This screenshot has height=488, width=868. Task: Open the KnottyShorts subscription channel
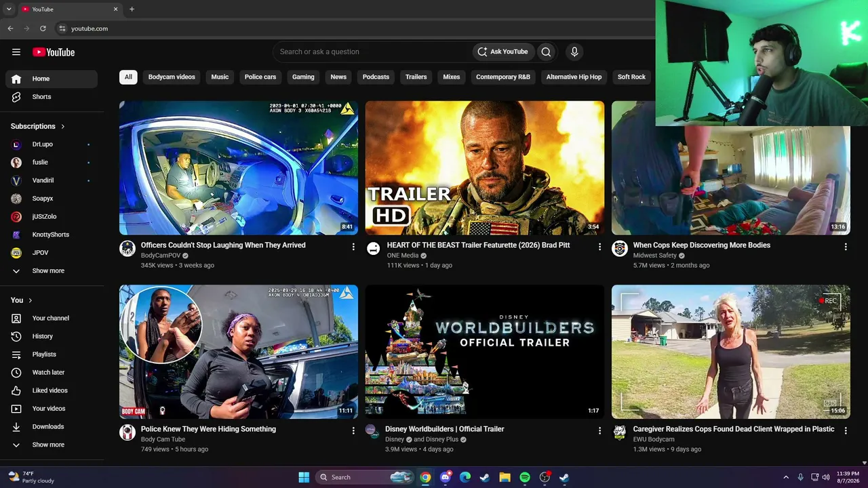[52, 235]
